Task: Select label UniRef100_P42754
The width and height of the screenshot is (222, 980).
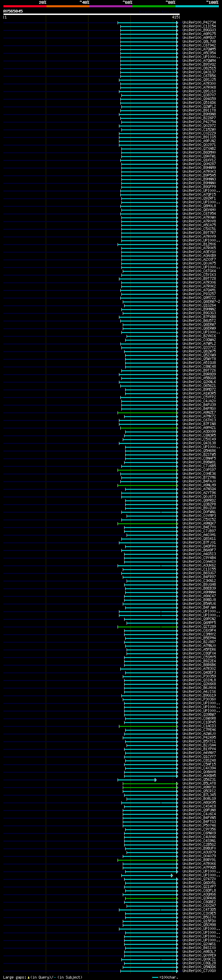Action: 199,122
